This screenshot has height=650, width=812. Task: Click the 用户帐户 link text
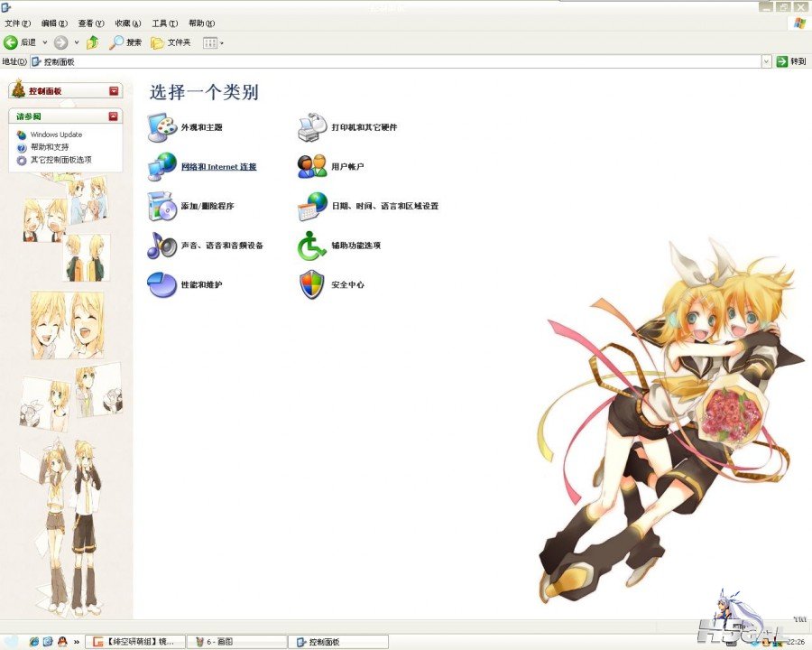point(347,166)
